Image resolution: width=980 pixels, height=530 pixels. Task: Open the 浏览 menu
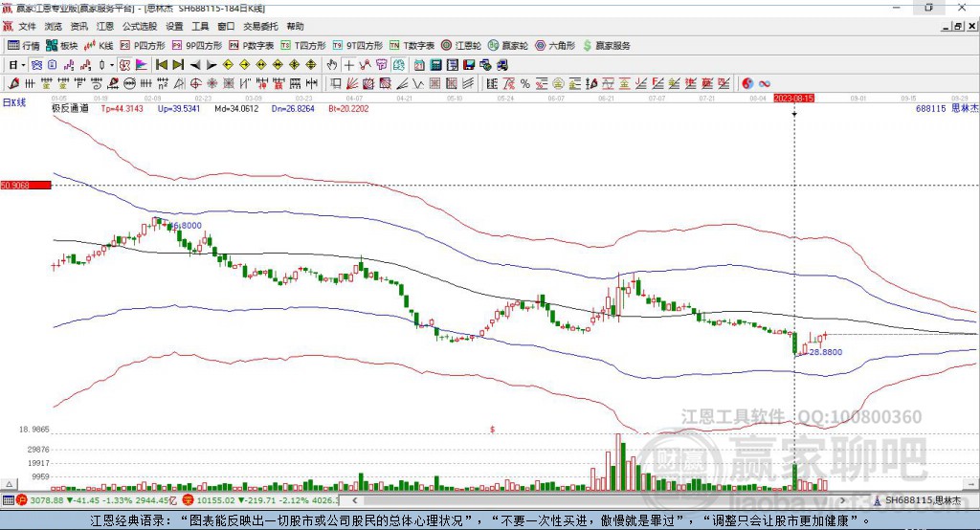54,26
